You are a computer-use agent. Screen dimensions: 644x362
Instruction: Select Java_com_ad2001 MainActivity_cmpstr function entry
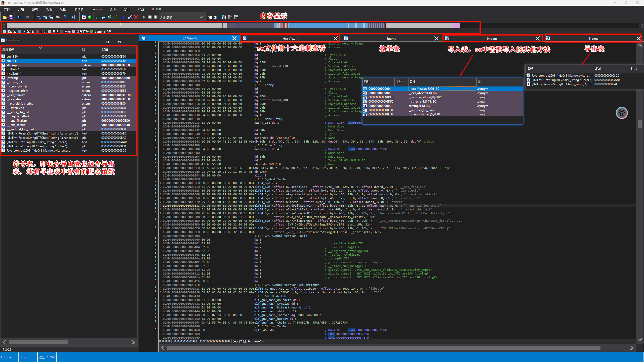point(38,151)
